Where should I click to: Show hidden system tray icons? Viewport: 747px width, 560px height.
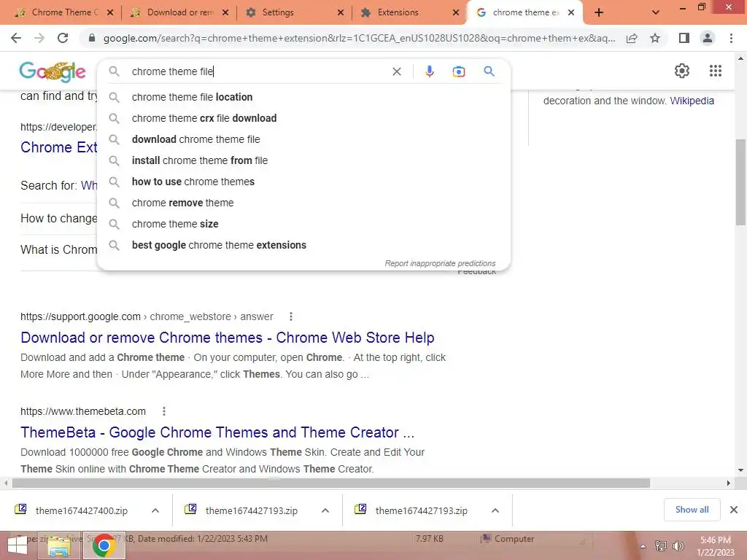(643, 546)
